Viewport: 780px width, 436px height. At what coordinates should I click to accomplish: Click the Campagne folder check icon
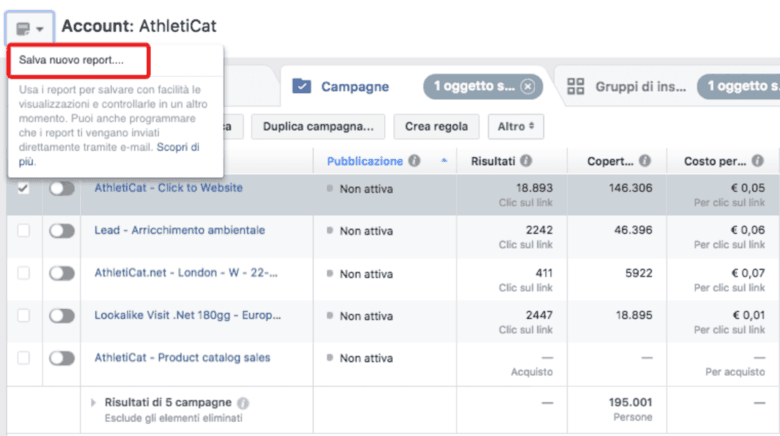tap(301, 86)
